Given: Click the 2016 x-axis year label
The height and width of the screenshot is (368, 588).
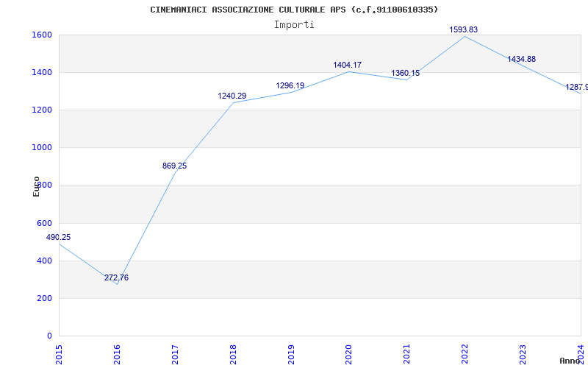Looking at the screenshot, I should 117,354.
